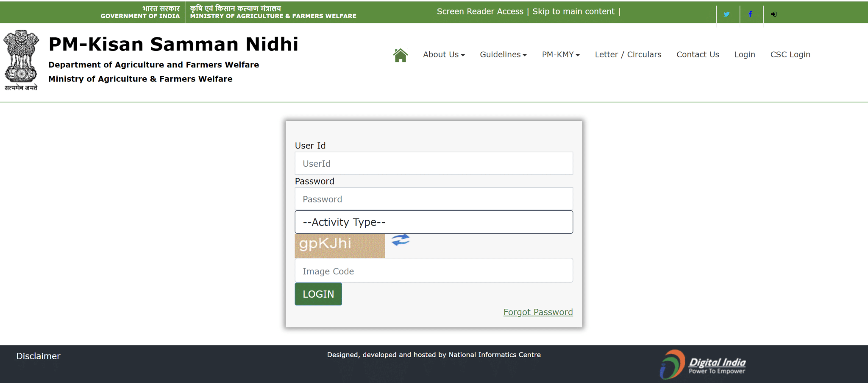
Task: Open the Activity Type selector
Action: [433, 222]
